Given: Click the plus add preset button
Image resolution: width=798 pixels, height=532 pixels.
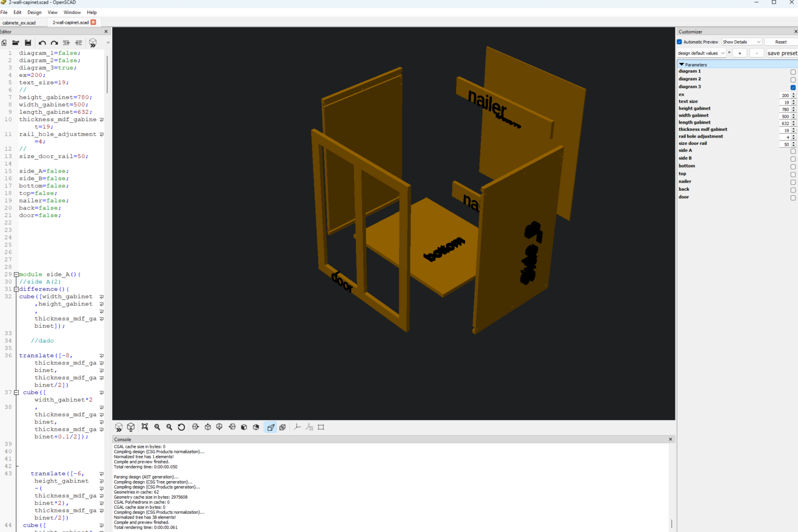Looking at the screenshot, I should (740, 53).
